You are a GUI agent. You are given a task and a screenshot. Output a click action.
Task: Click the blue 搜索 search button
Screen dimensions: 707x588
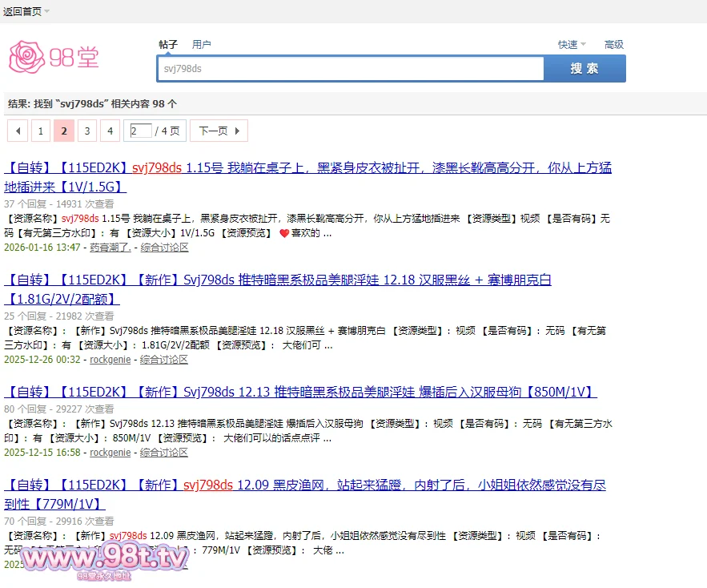click(584, 68)
